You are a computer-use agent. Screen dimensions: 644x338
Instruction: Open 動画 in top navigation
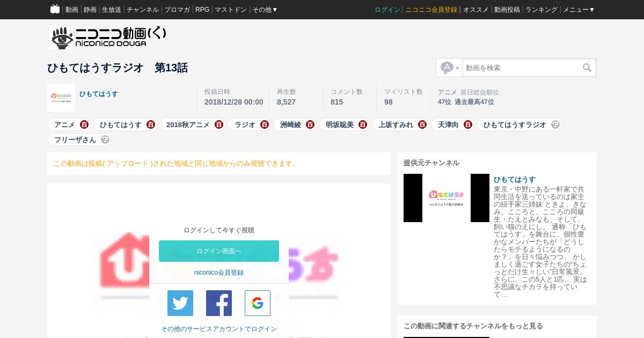[72, 10]
